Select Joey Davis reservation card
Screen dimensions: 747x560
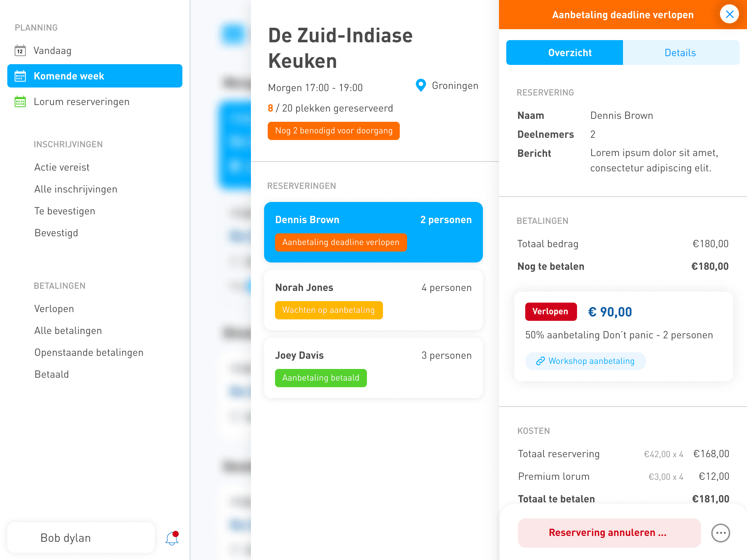click(x=373, y=368)
